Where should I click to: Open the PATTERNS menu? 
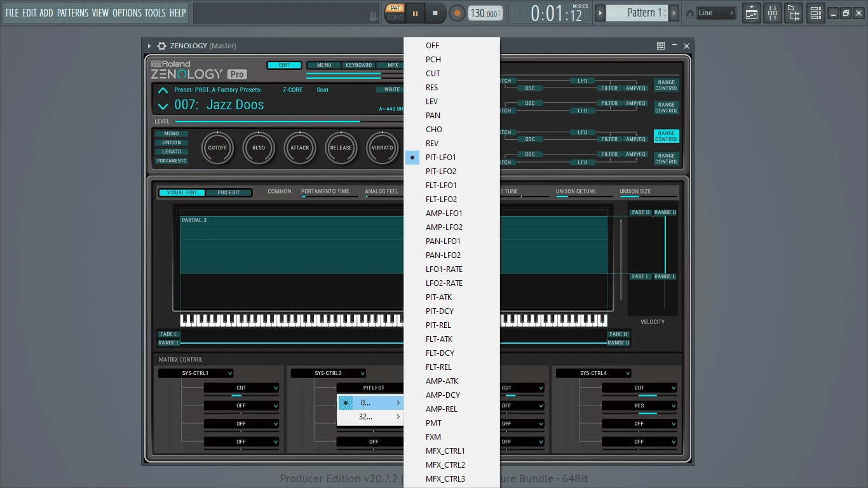(72, 13)
